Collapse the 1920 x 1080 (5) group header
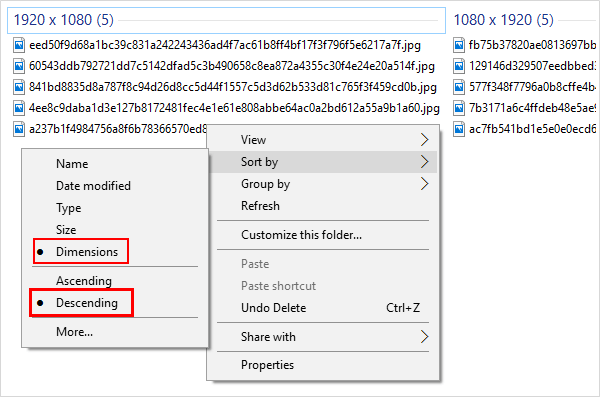This screenshot has width=600, height=397. coord(226,20)
